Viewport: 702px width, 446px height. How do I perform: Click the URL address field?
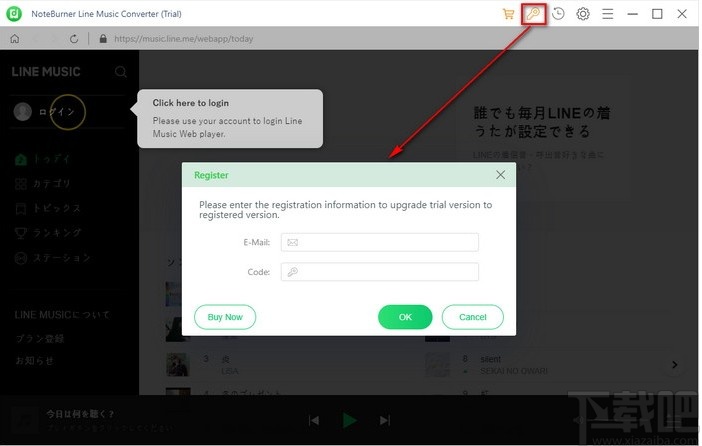184,39
